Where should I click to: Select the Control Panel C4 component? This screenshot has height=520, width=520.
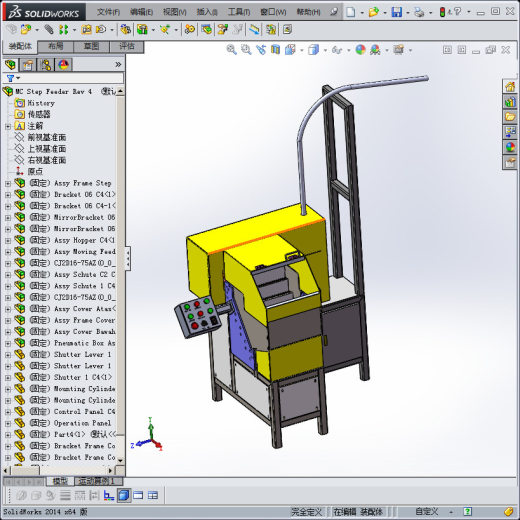(x=84, y=412)
